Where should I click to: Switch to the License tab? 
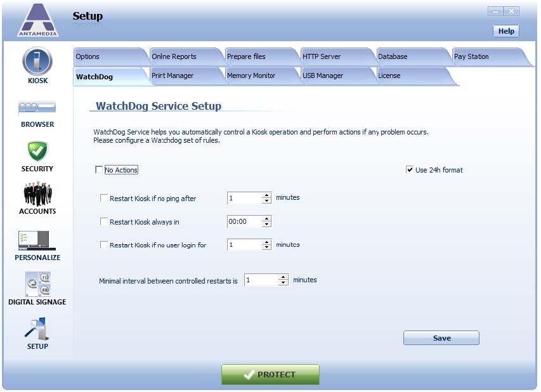pos(414,75)
